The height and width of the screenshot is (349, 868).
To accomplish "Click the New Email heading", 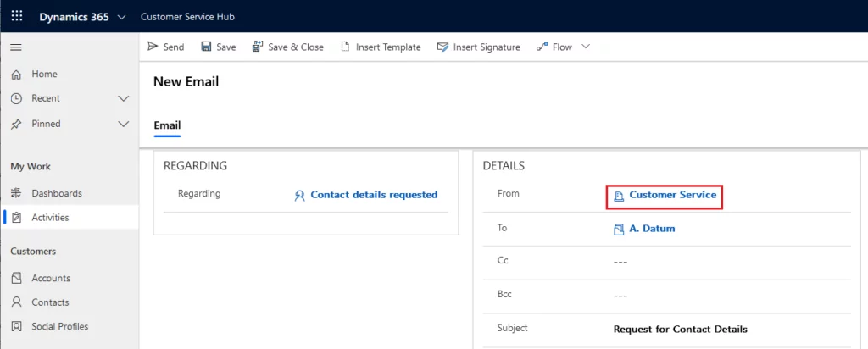I will pyautogui.click(x=186, y=82).
